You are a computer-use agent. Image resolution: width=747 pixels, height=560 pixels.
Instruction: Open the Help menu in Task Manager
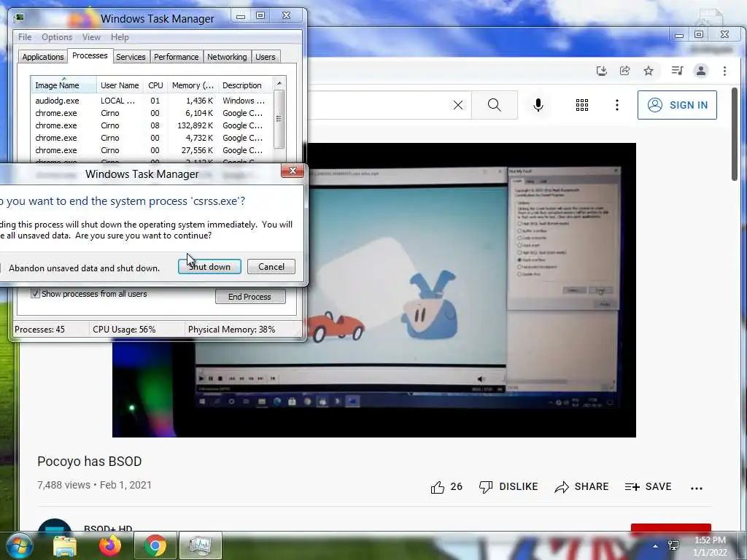coord(120,37)
